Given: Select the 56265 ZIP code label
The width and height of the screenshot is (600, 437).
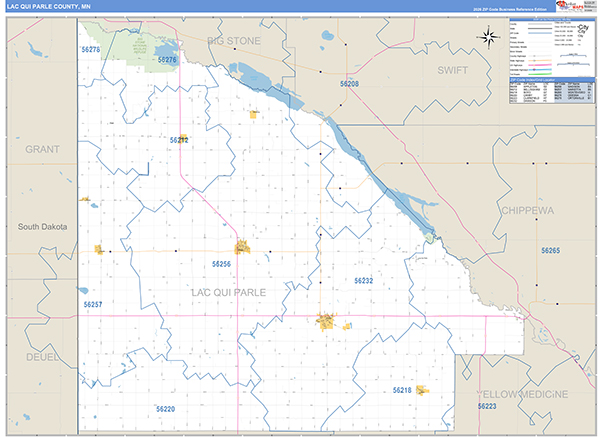Looking at the screenshot, I should click(551, 250).
